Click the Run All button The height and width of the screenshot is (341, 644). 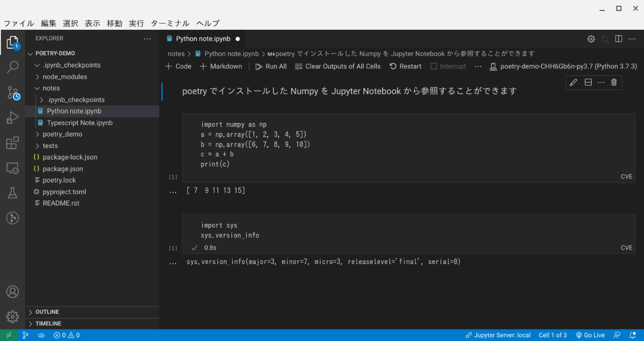[271, 66]
